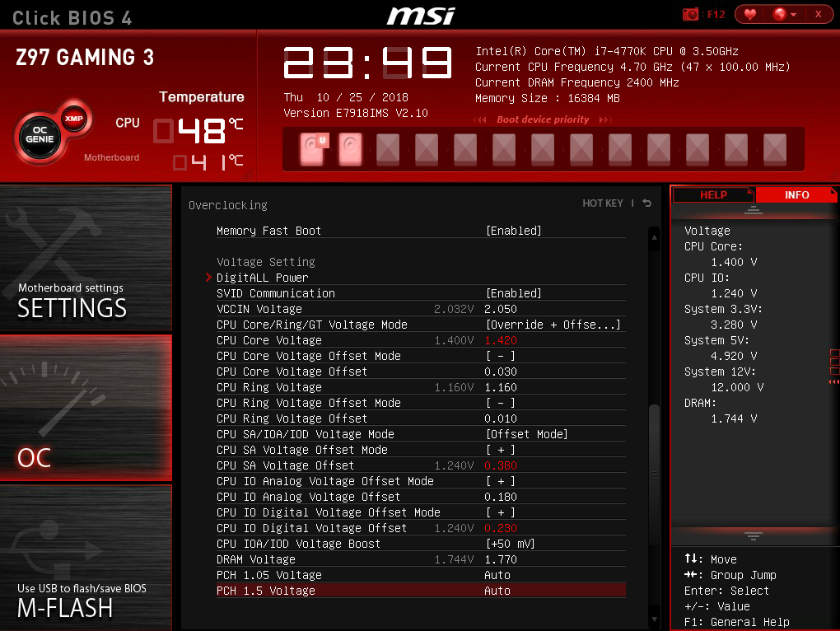
Task: Move boot priority list left with arrows
Action: (480, 119)
